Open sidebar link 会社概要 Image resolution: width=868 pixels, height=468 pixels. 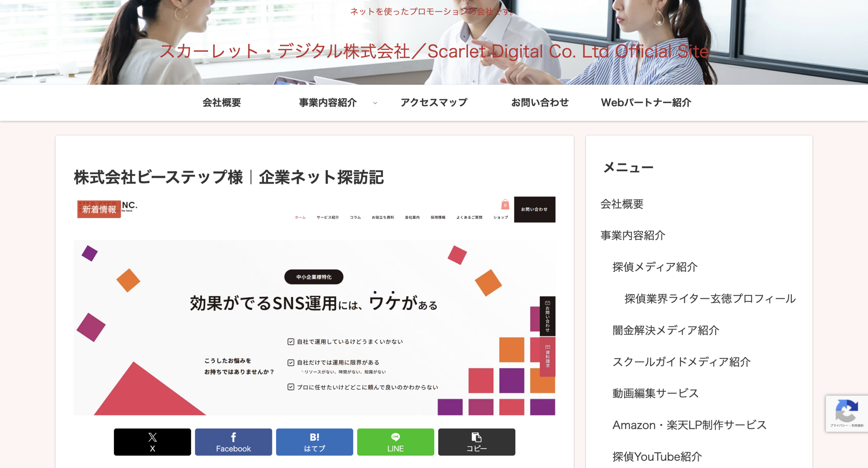[x=622, y=204]
